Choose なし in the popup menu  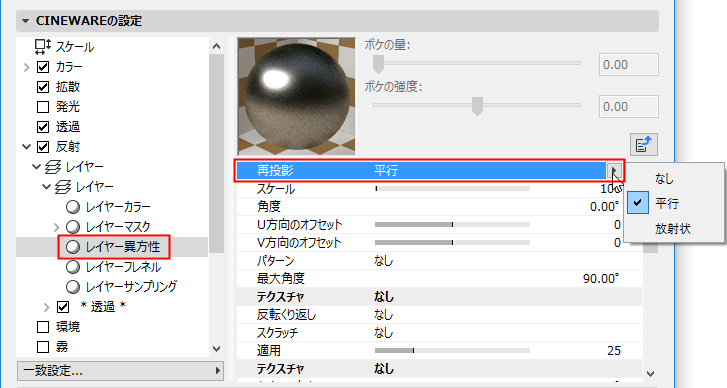(x=675, y=179)
